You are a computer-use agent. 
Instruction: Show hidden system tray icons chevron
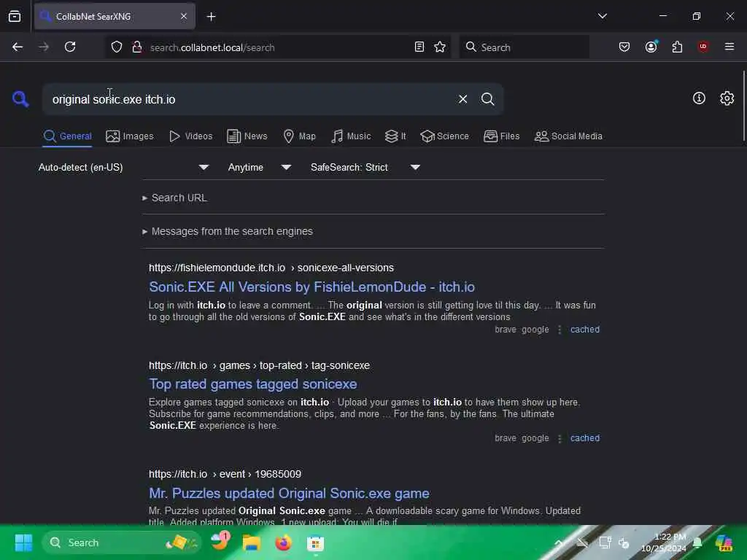[559, 542]
